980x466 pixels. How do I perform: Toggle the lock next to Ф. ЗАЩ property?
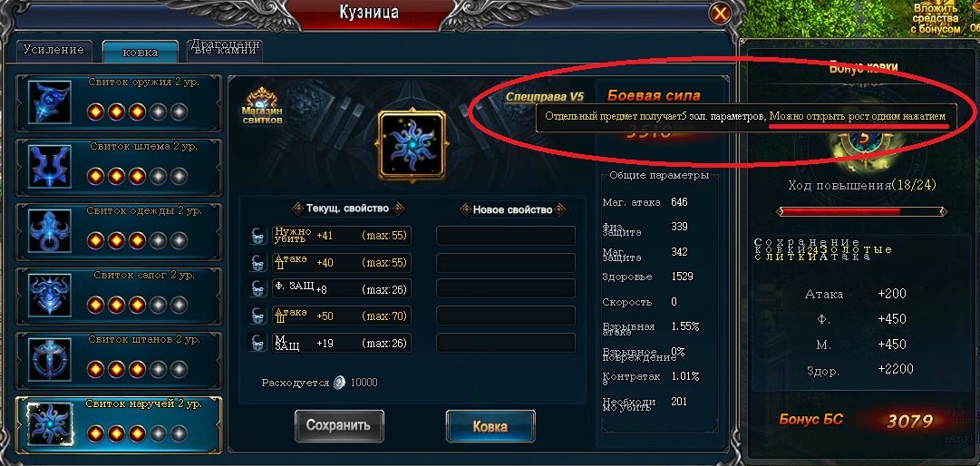pyautogui.click(x=257, y=288)
